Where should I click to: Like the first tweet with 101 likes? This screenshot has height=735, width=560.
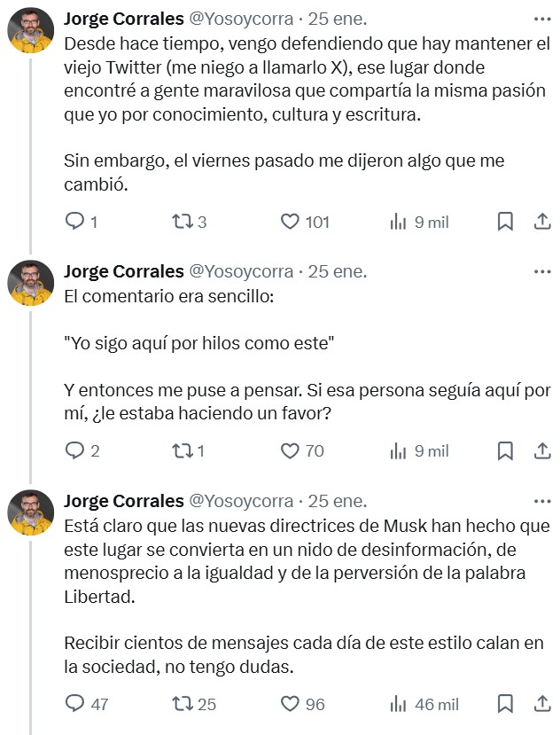pos(292,223)
